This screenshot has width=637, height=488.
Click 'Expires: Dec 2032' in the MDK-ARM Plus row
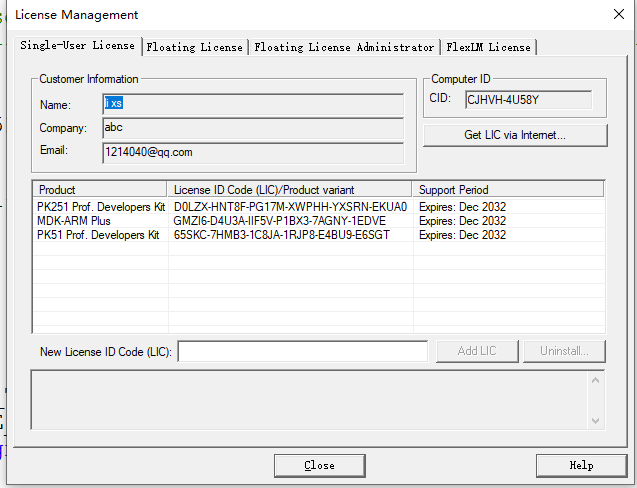tap(462, 221)
